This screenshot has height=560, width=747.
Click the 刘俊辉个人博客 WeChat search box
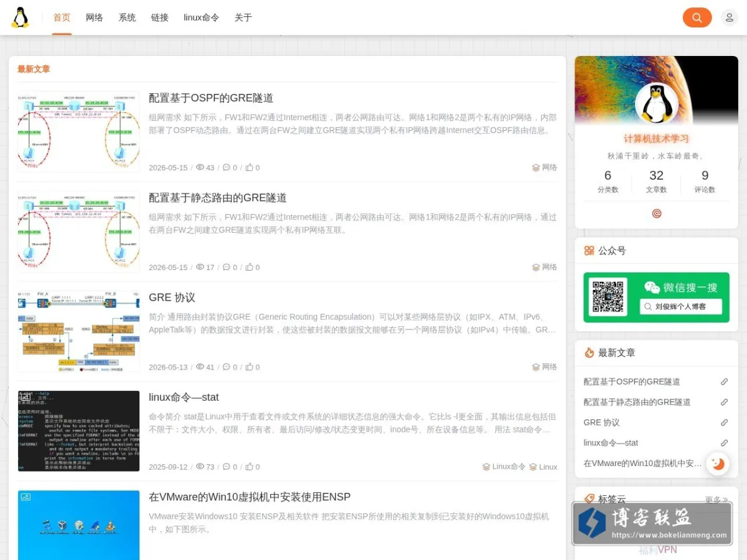[681, 307]
